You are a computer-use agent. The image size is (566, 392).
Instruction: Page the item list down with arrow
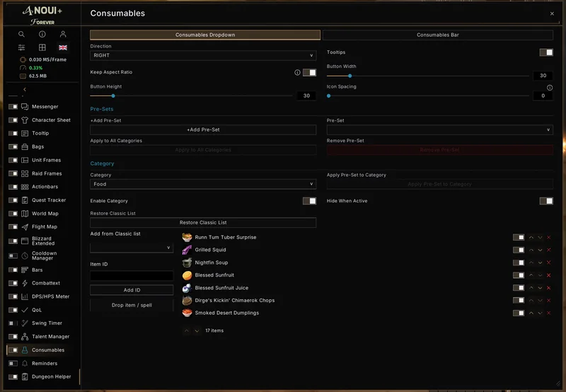tap(197, 330)
